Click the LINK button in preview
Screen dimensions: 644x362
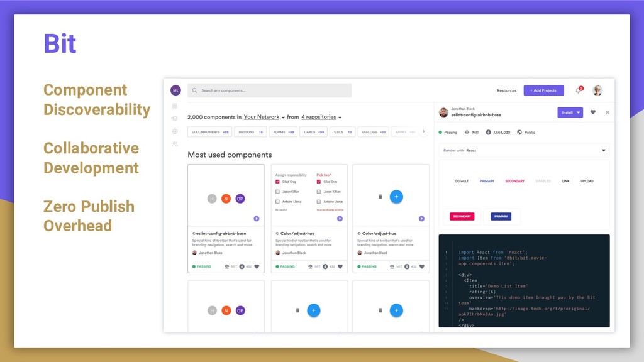coord(565,181)
